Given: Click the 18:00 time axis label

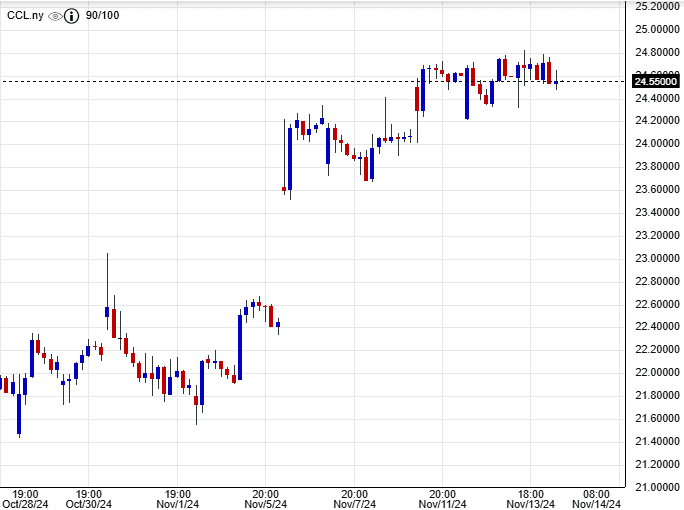Looking at the screenshot, I should [531, 493].
